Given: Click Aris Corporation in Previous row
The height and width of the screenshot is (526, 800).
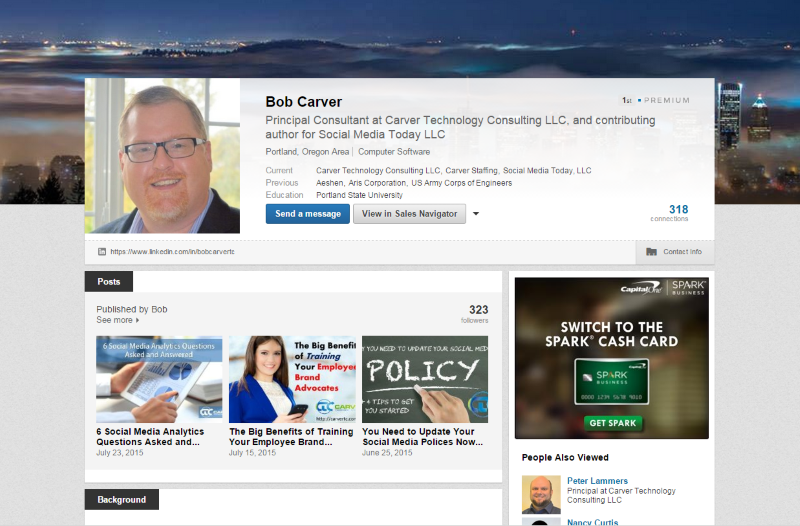Looking at the screenshot, I should 377,183.
